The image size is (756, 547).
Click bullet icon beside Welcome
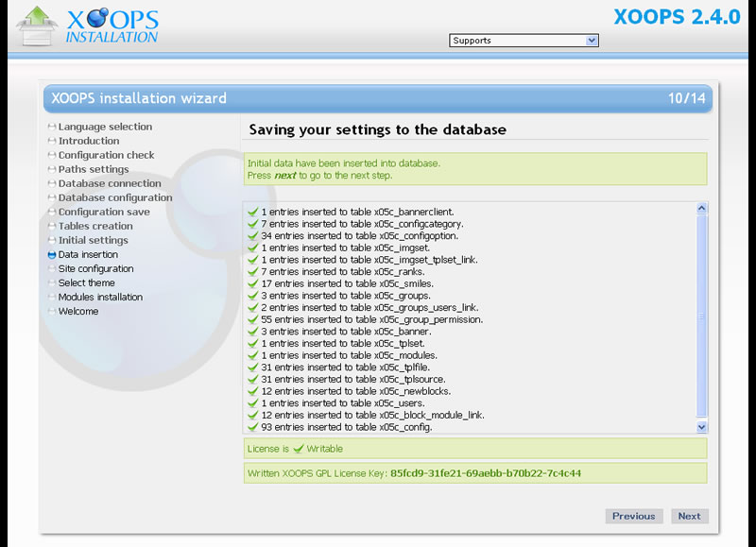(x=52, y=312)
